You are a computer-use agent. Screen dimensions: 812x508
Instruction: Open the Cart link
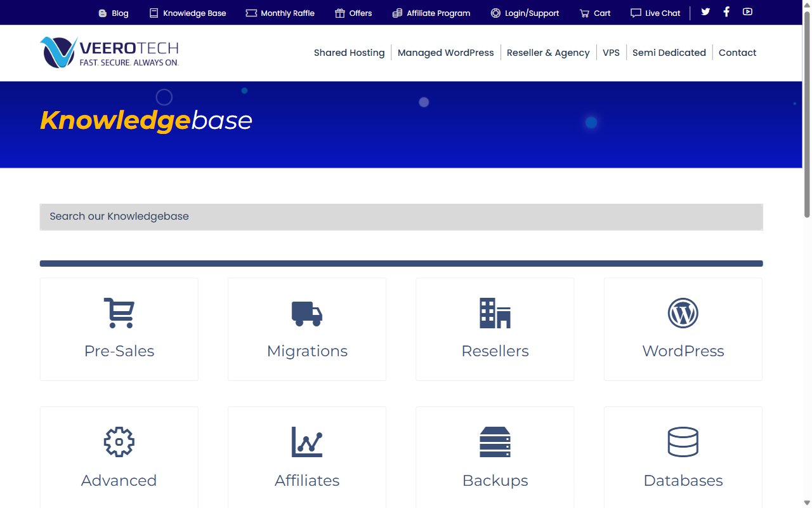(x=595, y=13)
